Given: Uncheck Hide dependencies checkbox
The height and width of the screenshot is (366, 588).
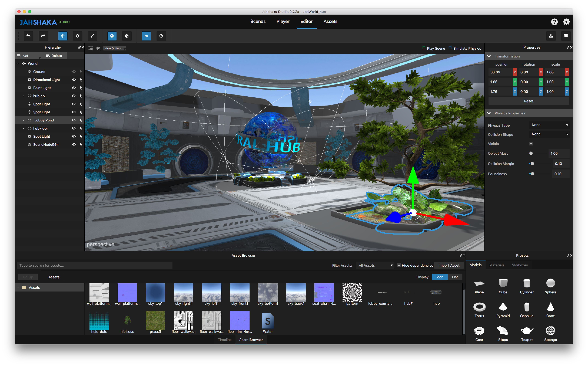Looking at the screenshot, I should pyautogui.click(x=399, y=265).
